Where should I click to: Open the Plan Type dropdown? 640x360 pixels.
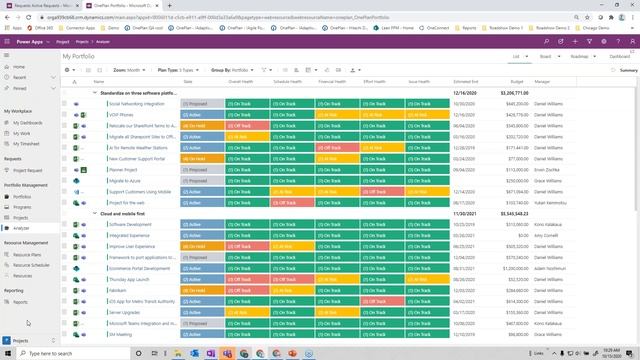[x=178, y=70]
